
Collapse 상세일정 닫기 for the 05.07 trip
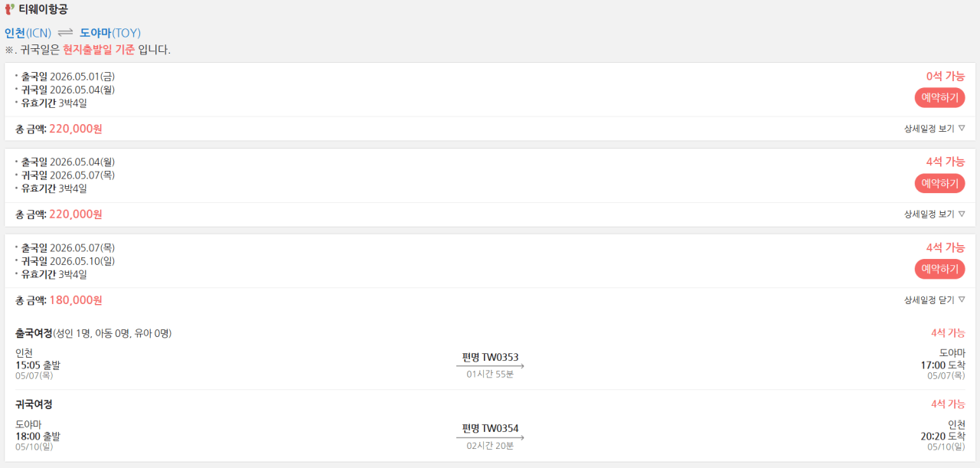pyautogui.click(x=934, y=300)
